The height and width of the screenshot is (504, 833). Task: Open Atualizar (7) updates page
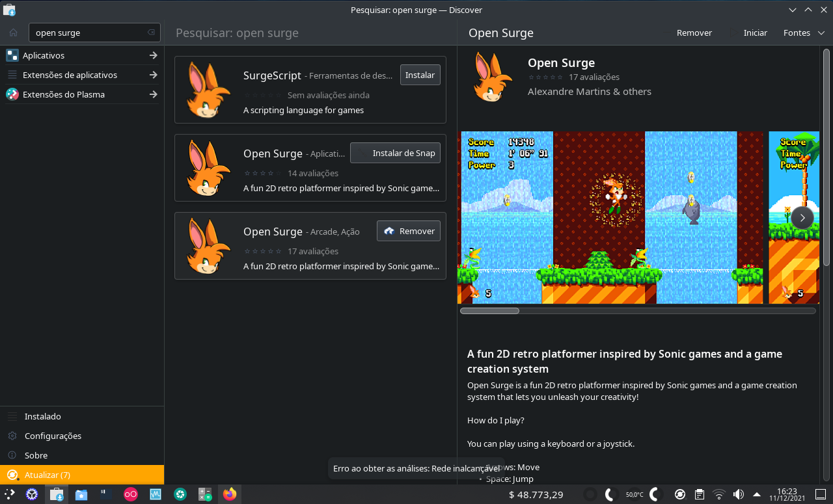[82, 475]
